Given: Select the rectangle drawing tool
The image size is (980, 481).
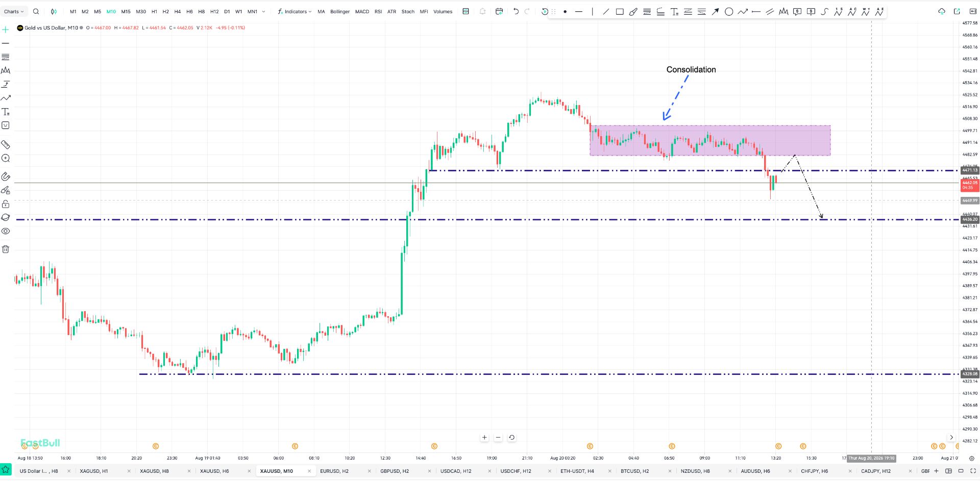Looking at the screenshot, I should pyautogui.click(x=620, y=12).
